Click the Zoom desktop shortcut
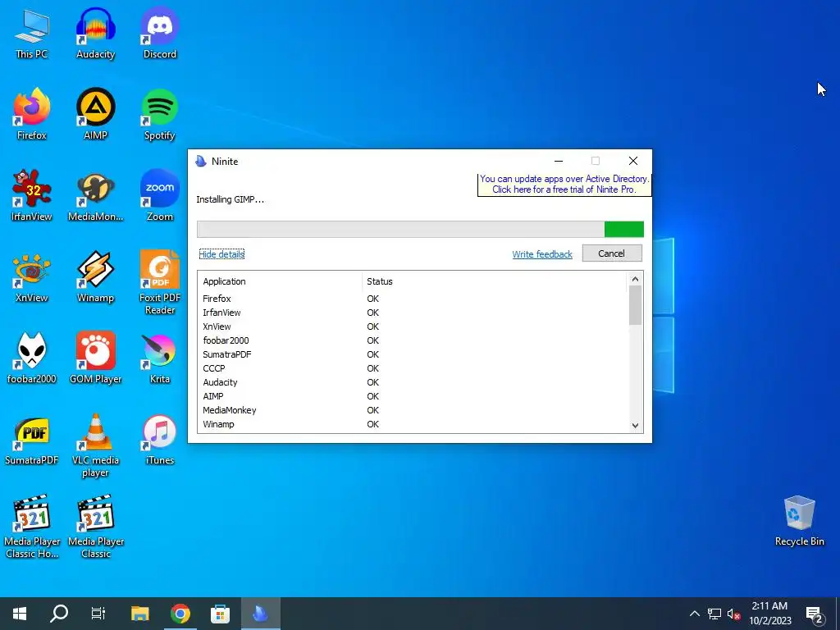 pyautogui.click(x=160, y=196)
